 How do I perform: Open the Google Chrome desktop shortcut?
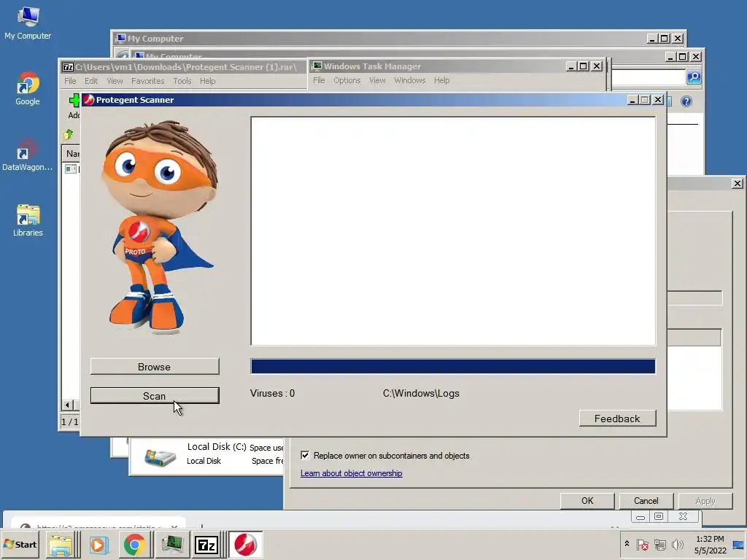pos(28,88)
